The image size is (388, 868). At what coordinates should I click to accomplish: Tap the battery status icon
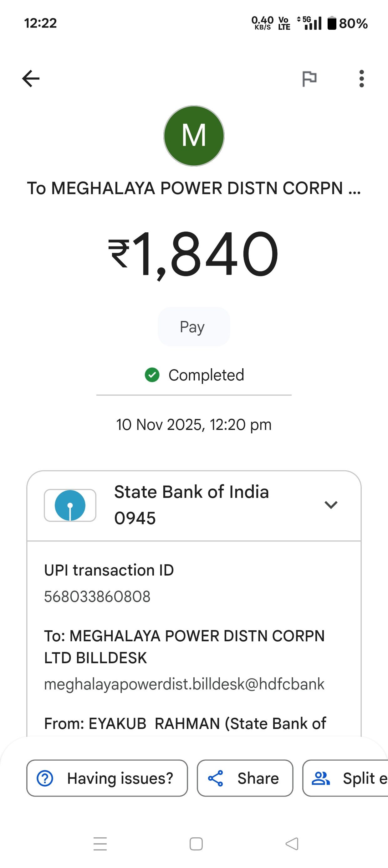(x=332, y=23)
